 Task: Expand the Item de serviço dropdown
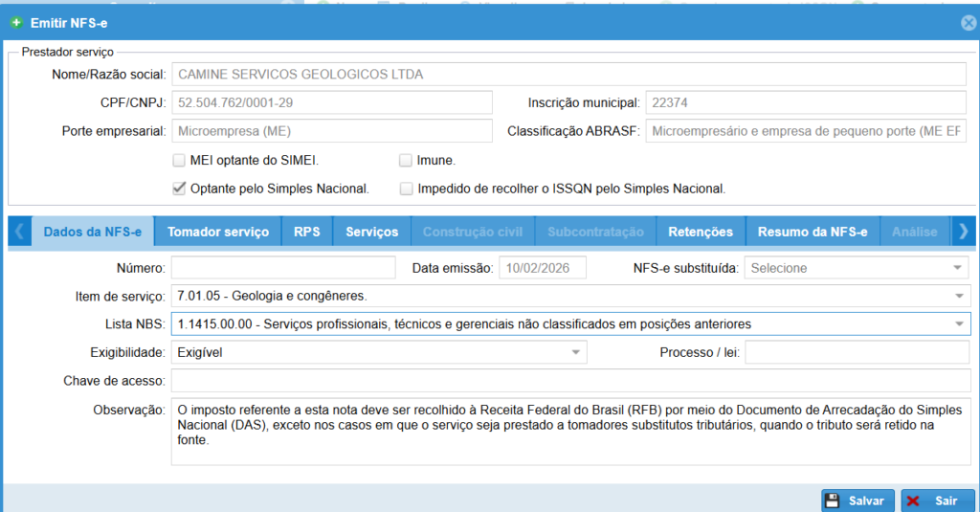click(959, 296)
